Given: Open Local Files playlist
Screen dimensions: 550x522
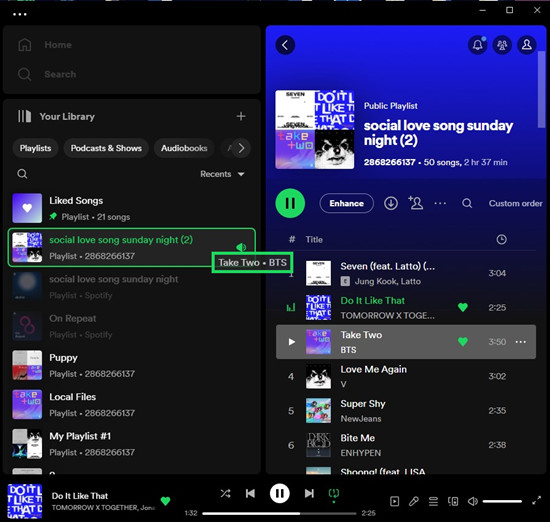Looking at the screenshot, I should (x=132, y=404).
